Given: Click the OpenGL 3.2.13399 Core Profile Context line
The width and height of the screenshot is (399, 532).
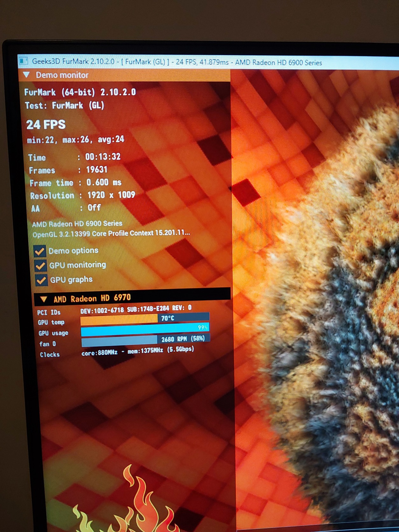Looking at the screenshot, I should coord(111,233).
